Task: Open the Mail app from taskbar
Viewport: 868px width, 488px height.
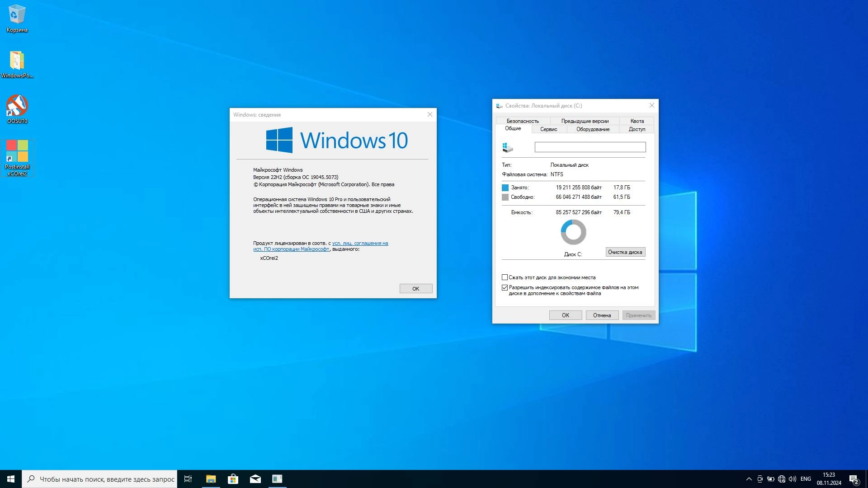Action: 255,479
